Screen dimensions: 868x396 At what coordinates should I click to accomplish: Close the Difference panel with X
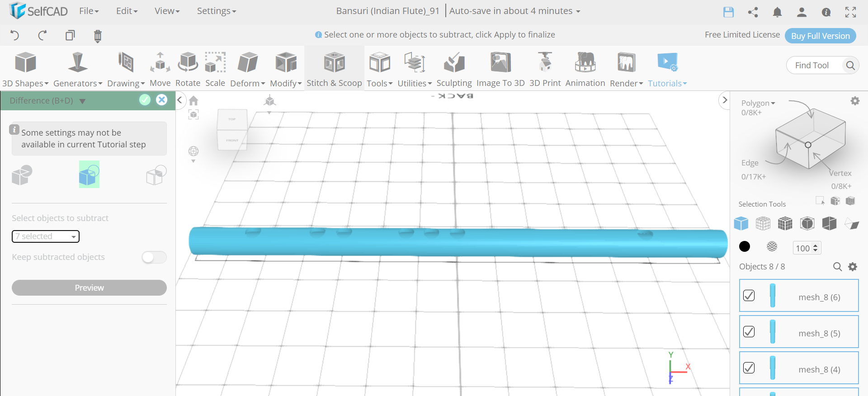pos(161,100)
